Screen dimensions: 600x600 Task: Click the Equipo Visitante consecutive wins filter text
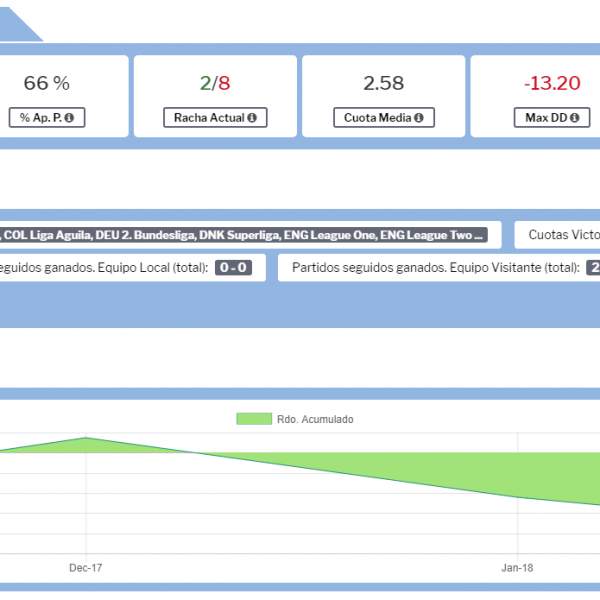tap(435, 268)
